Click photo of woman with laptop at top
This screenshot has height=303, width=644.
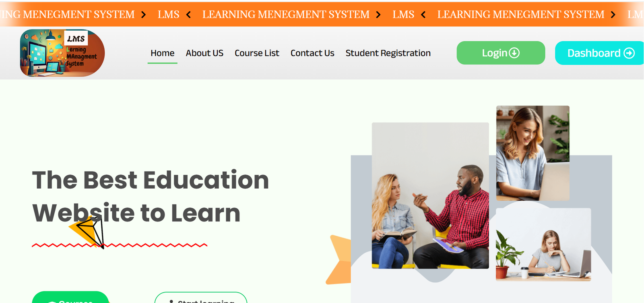533,153
